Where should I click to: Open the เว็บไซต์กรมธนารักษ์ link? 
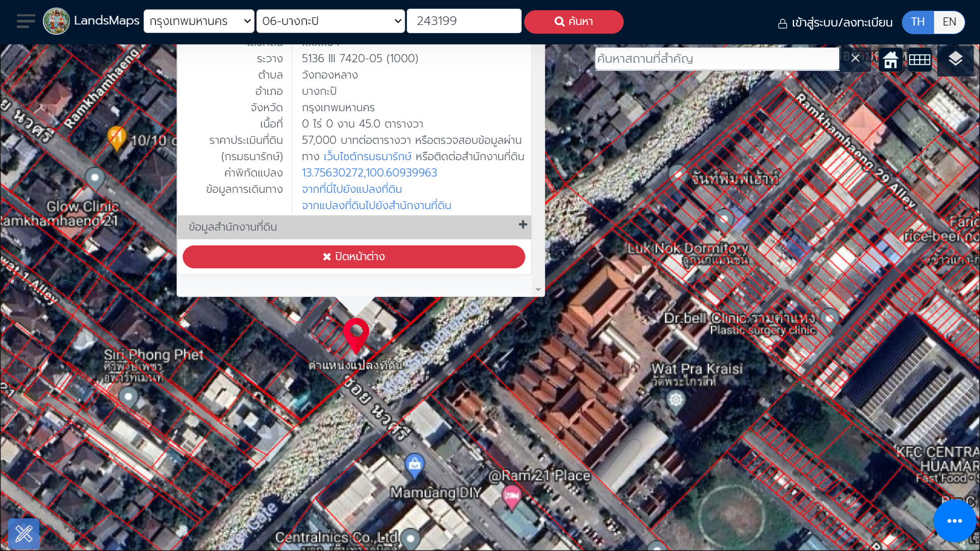[367, 157]
